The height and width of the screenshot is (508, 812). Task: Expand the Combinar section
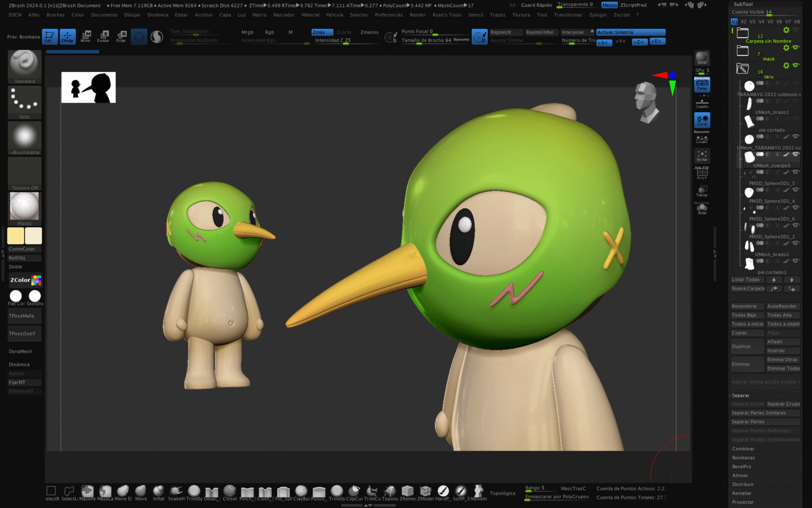(x=743, y=449)
